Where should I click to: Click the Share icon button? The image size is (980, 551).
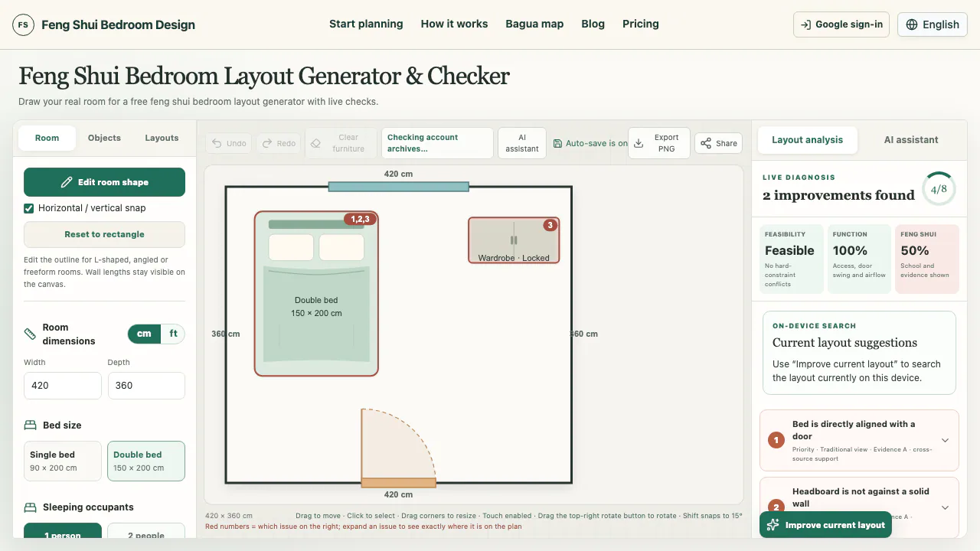click(720, 143)
